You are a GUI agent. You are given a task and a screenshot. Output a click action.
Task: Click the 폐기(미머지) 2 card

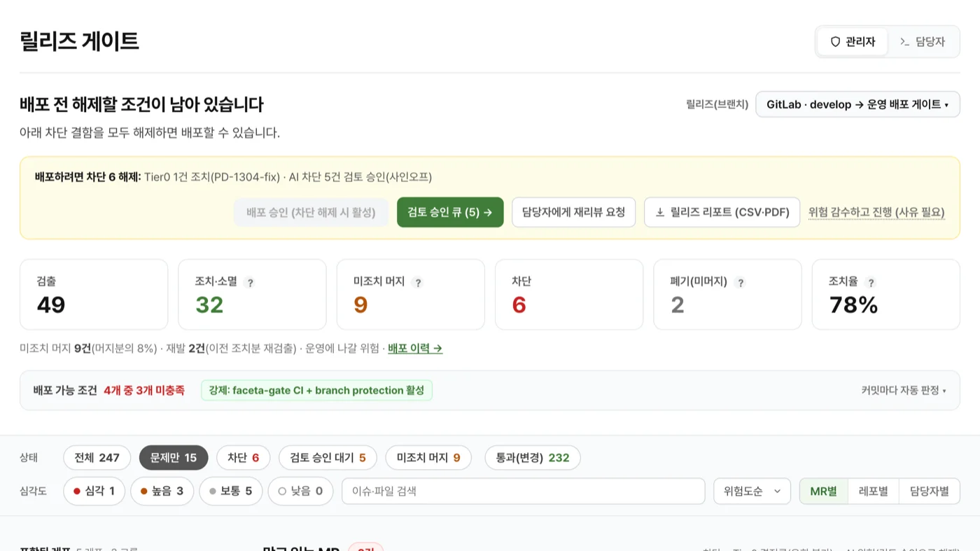point(727,294)
